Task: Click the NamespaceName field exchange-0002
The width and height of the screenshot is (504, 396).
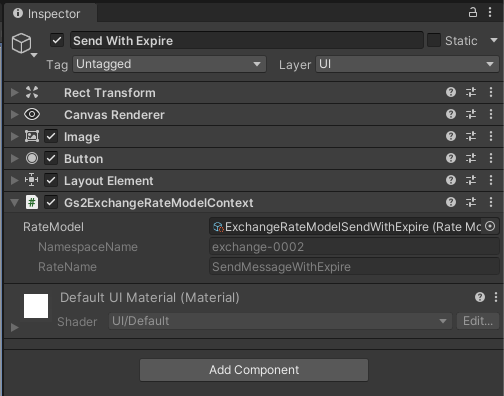Action: click(x=354, y=247)
